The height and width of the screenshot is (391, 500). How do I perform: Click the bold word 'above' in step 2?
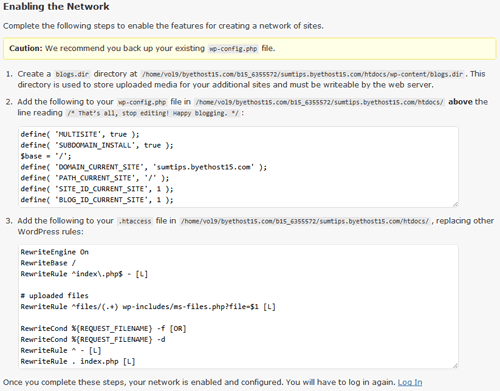460,102
